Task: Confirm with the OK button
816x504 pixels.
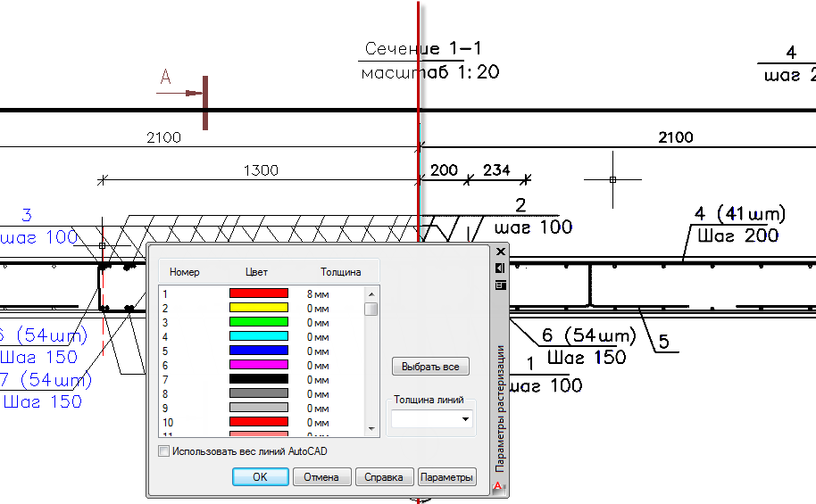Action: coord(260,477)
